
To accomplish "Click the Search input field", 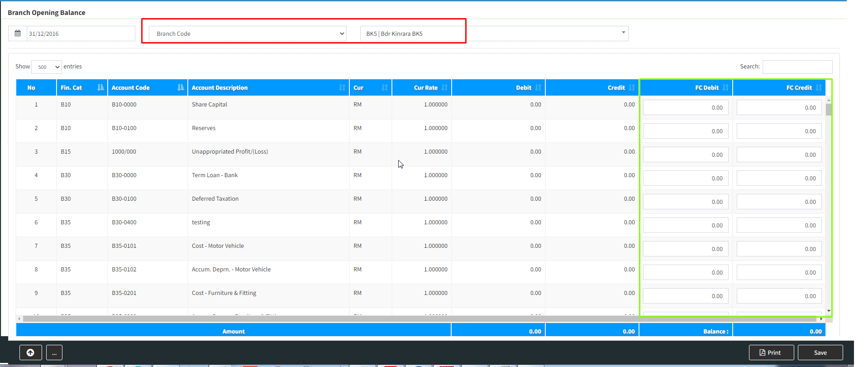I will [x=797, y=67].
